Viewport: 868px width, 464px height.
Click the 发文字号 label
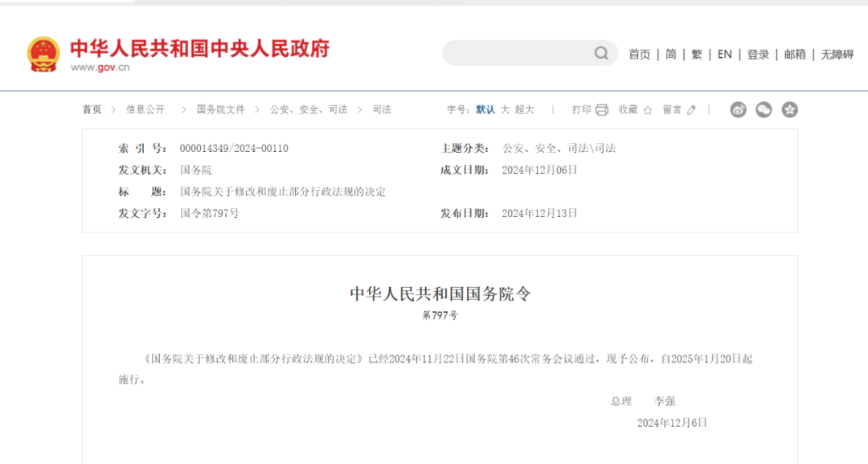143,213
